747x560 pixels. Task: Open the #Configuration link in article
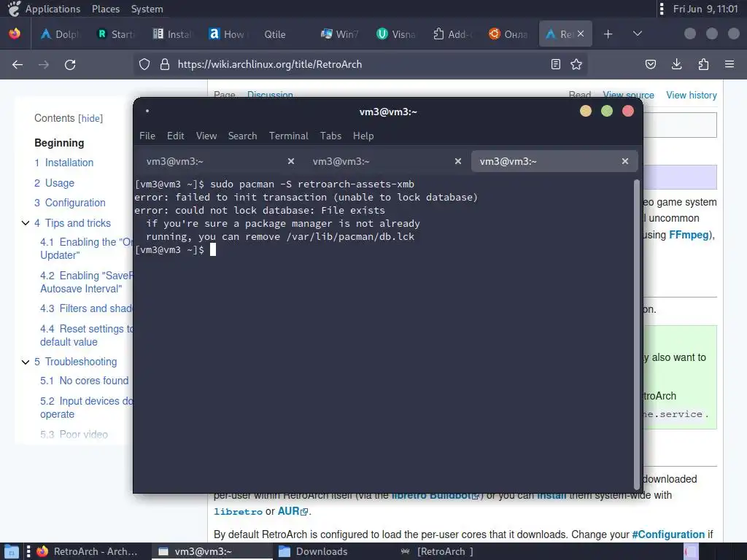click(668, 534)
